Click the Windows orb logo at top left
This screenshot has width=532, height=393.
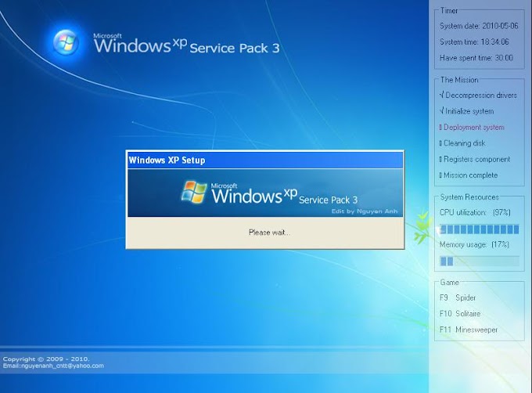tap(66, 42)
